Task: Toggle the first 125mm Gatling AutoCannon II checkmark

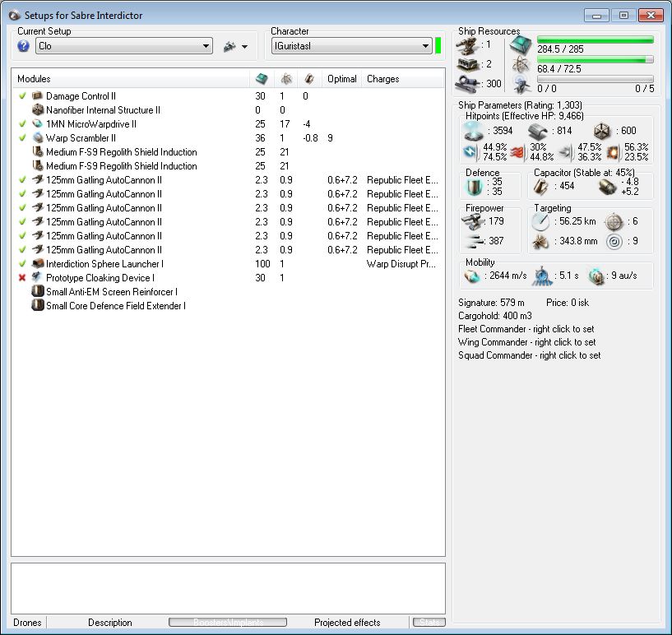Action: [x=22, y=180]
